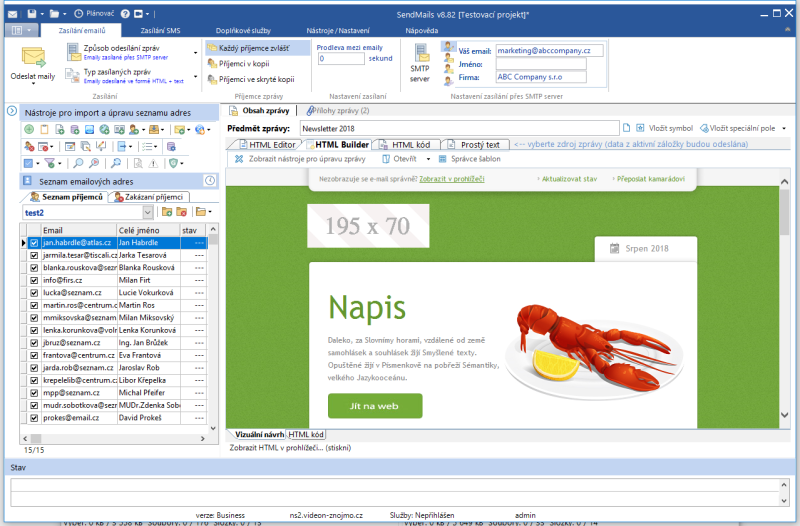The height and width of the screenshot is (526, 800).
Task: Click the clock icon beside Seznam emailových adres
Action: 210,180
